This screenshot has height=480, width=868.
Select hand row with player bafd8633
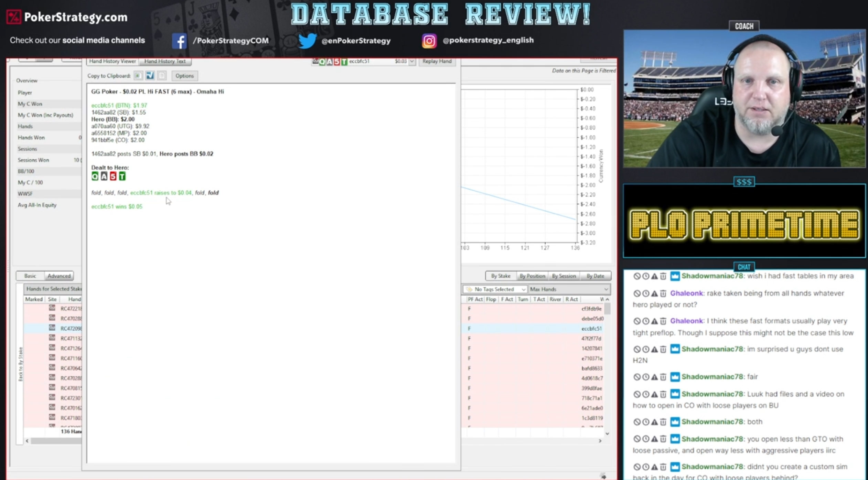(x=533, y=368)
